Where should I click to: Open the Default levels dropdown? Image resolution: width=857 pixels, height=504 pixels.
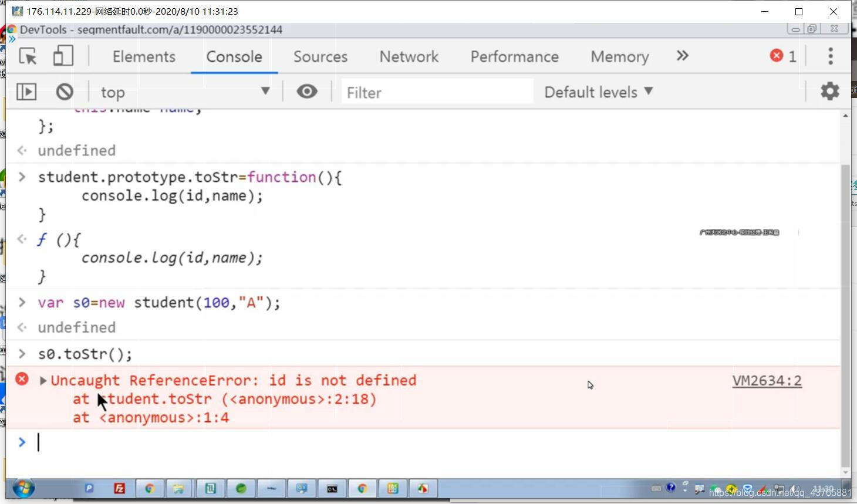click(599, 92)
